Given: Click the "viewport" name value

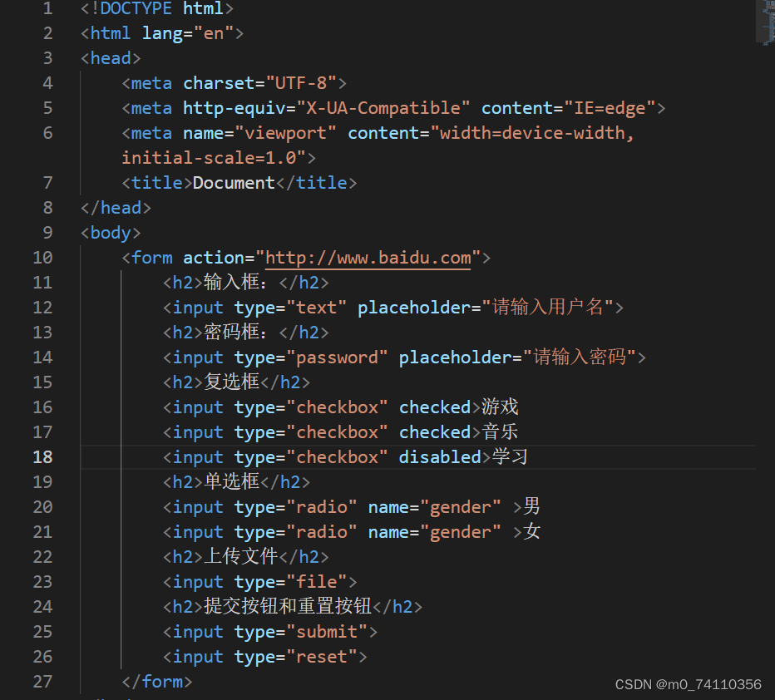Looking at the screenshot, I should click(286, 133).
